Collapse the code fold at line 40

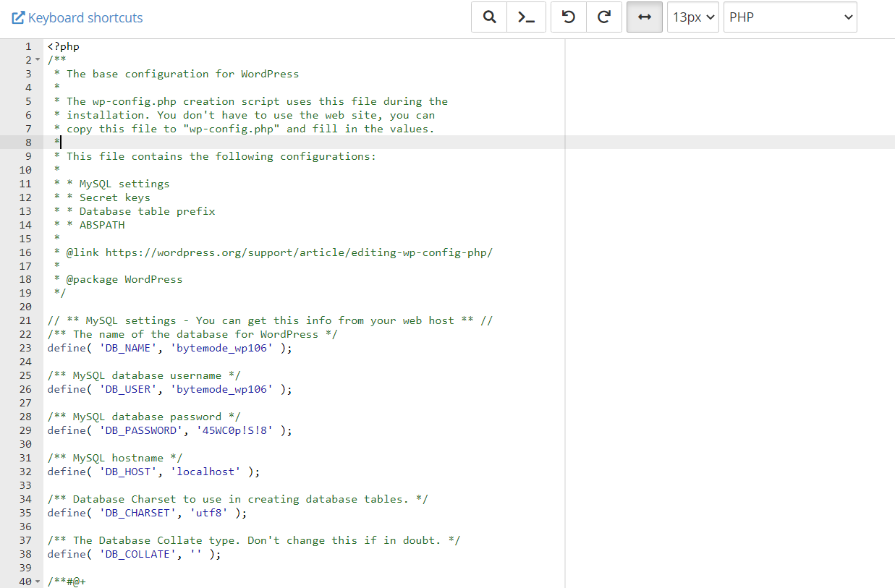coord(38,582)
